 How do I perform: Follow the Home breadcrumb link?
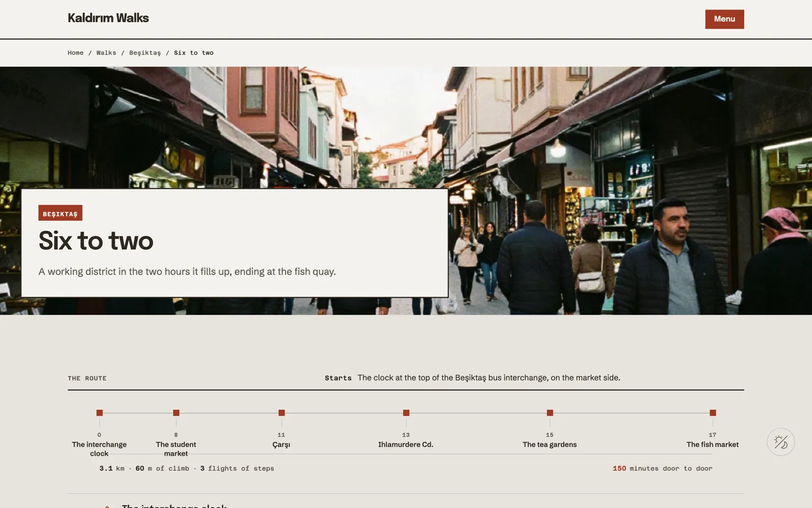[76, 53]
